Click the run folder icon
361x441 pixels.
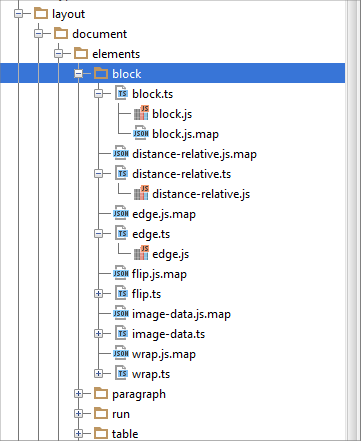(x=101, y=414)
